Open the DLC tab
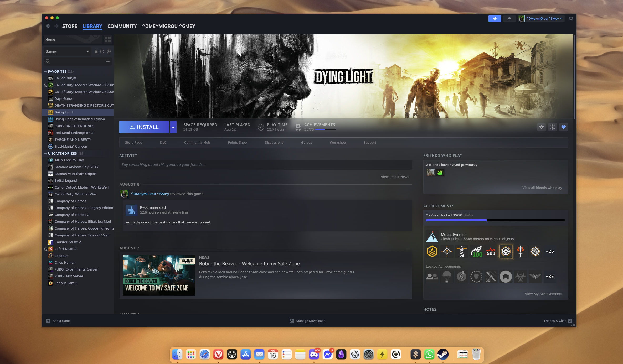This screenshot has width=623, height=364. point(163,143)
